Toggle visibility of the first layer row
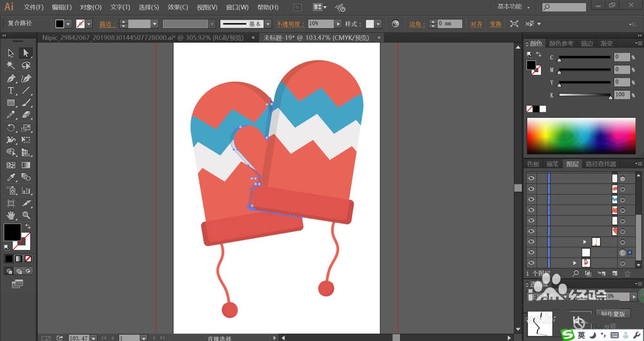The width and height of the screenshot is (644, 341). coord(531,178)
